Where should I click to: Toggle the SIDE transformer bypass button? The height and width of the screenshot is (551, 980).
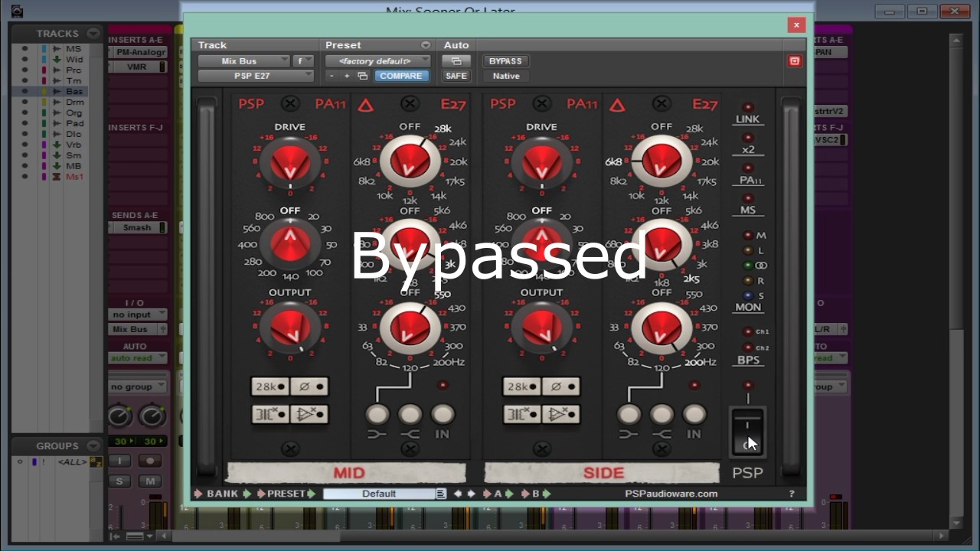coord(522,414)
